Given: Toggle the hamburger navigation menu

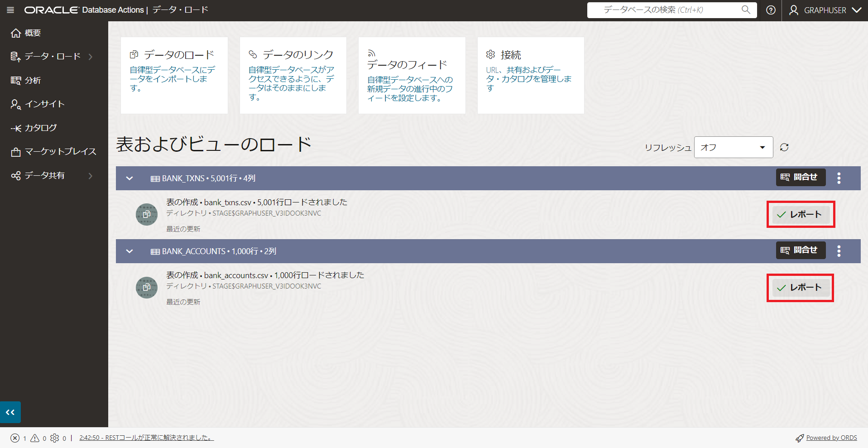Looking at the screenshot, I should 10,10.
